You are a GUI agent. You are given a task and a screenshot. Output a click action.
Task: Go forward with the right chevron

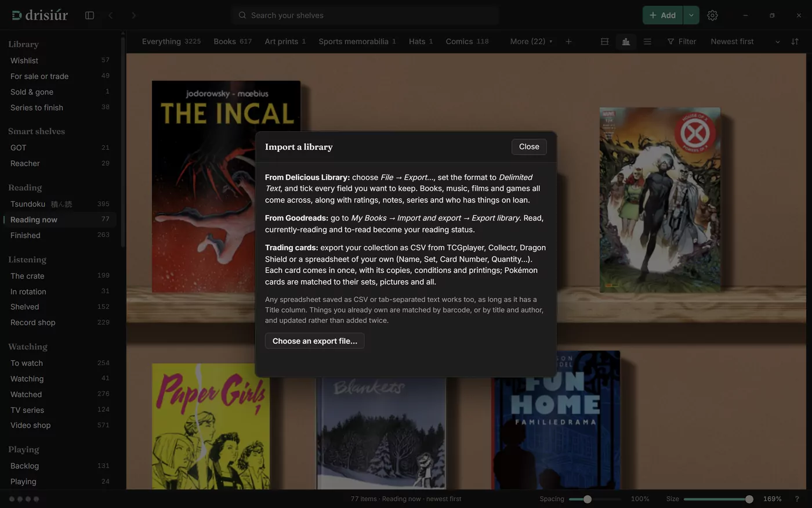pos(133,15)
